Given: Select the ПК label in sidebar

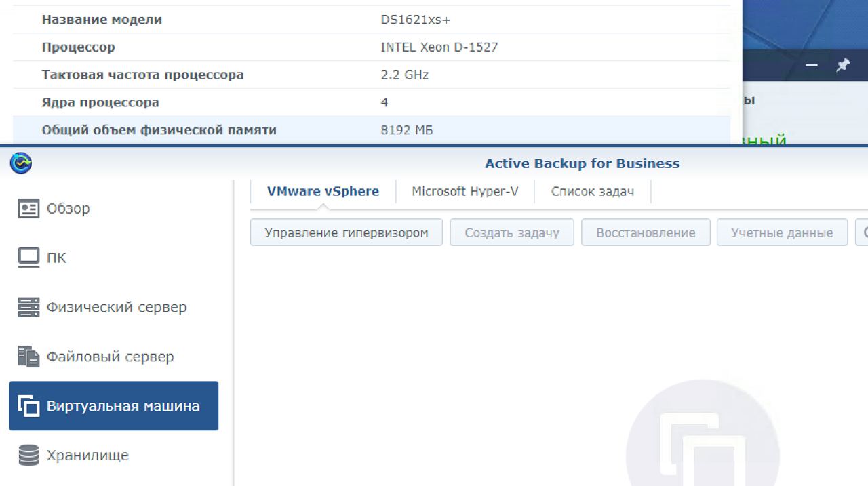Looking at the screenshot, I should click(57, 258).
